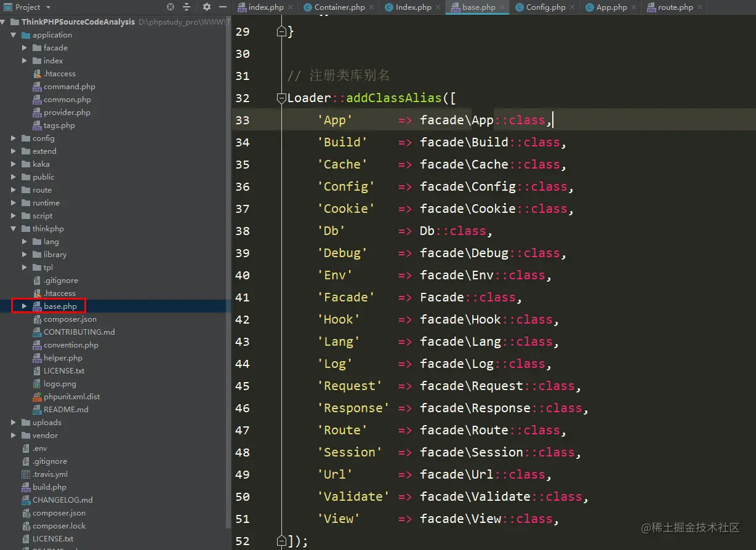
Task: Close the Config.php editor tab
Action: pos(572,7)
